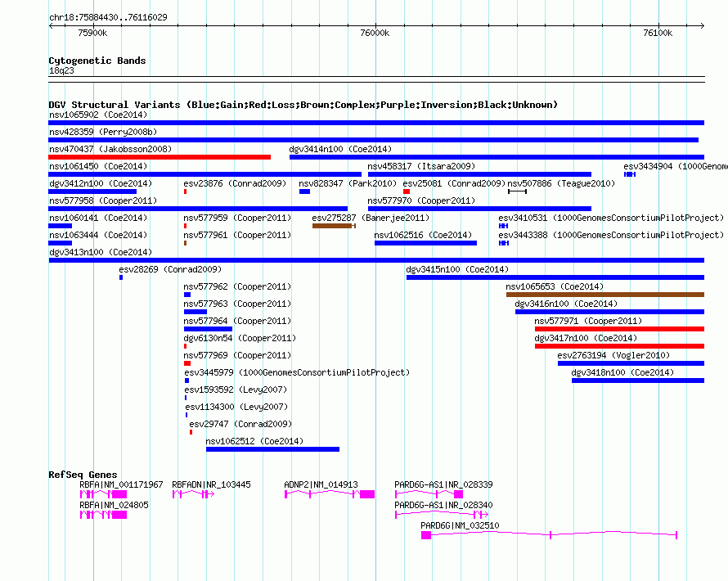Open the esv1593592 (Levy2007) label
Screen dimensions: 728x581
(236, 390)
